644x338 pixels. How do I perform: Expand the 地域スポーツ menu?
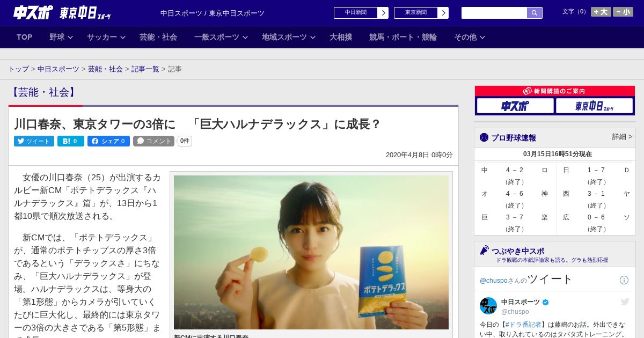coord(289,37)
